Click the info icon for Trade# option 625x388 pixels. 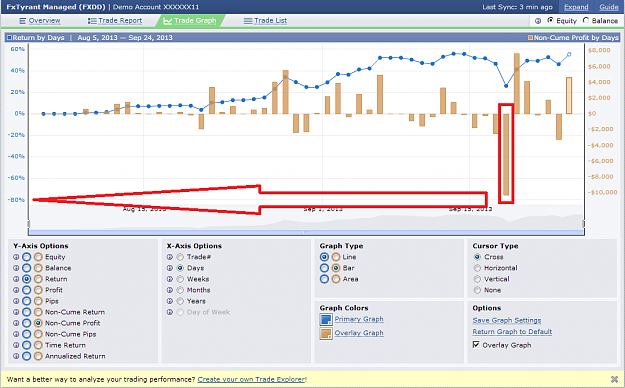(170, 257)
